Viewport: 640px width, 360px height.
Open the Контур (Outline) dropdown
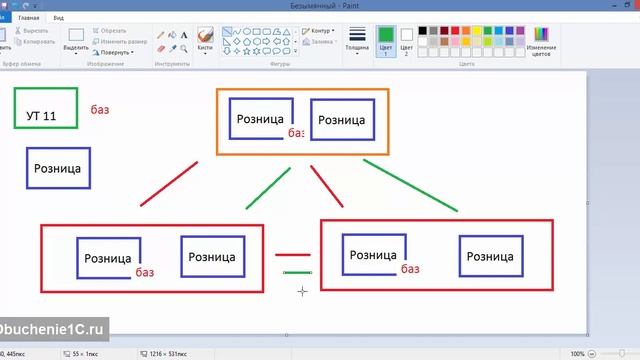point(318,31)
